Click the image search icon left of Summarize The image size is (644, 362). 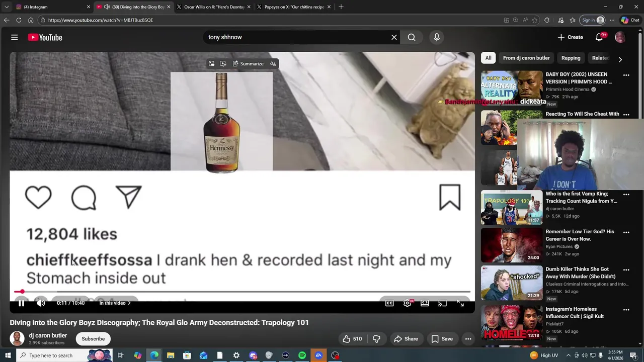tap(223, 64)
